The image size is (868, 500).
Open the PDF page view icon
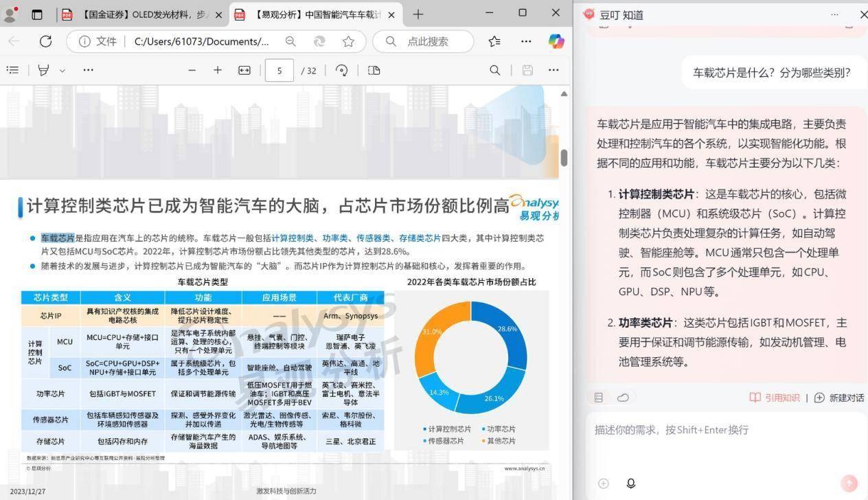click(x=374, y=70)
